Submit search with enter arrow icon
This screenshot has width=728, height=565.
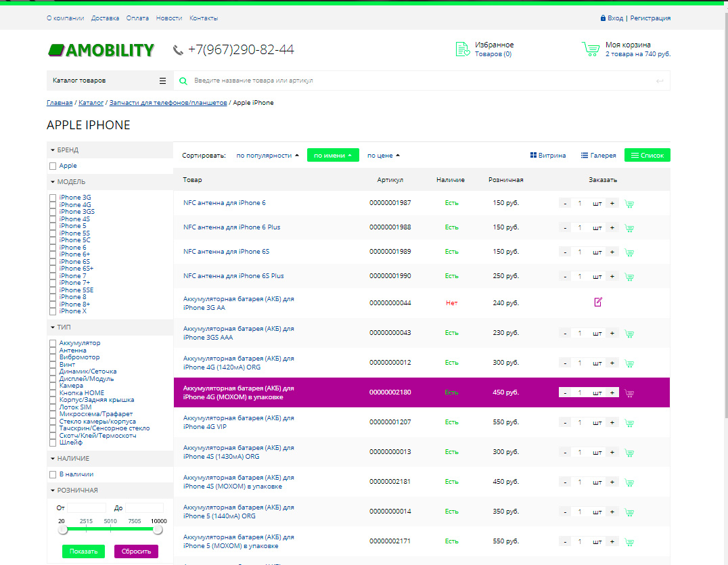pyautogui.click(x=659, y=81)
